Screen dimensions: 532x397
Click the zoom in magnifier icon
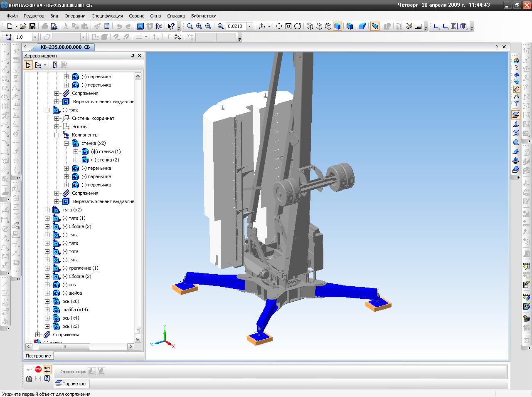point(199,26)
